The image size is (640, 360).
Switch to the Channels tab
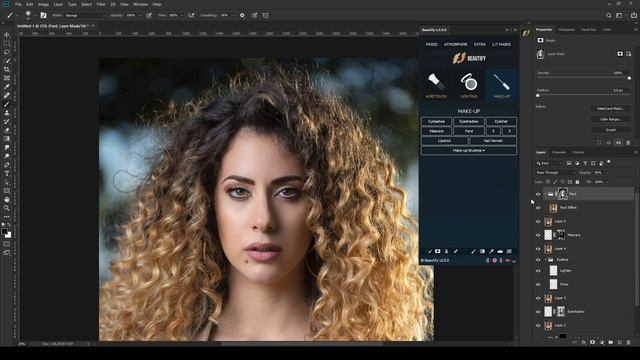pyautogui.click(x=559, y=152)
